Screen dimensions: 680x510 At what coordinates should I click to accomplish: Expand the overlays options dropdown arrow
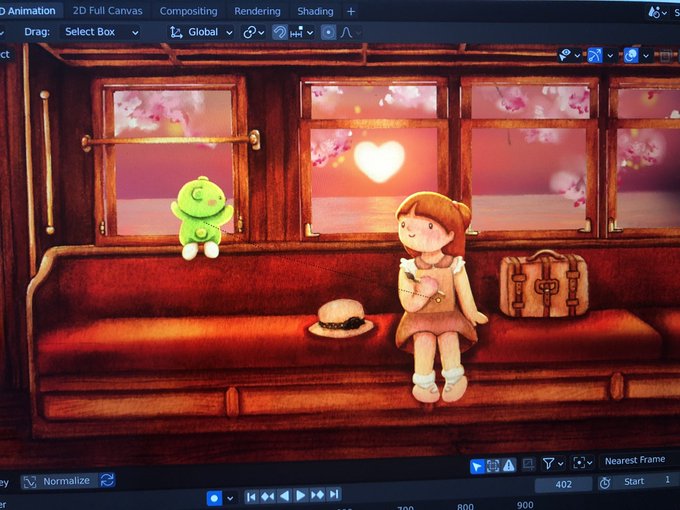(646, 56)
